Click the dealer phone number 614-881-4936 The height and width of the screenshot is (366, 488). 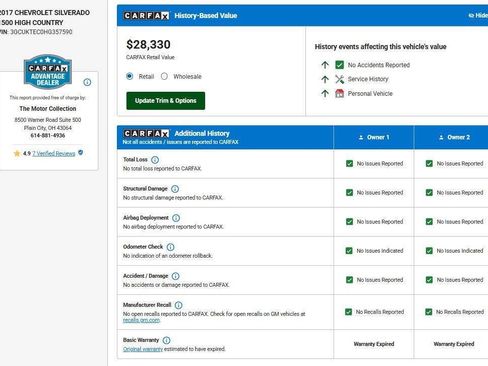point(48,135)
